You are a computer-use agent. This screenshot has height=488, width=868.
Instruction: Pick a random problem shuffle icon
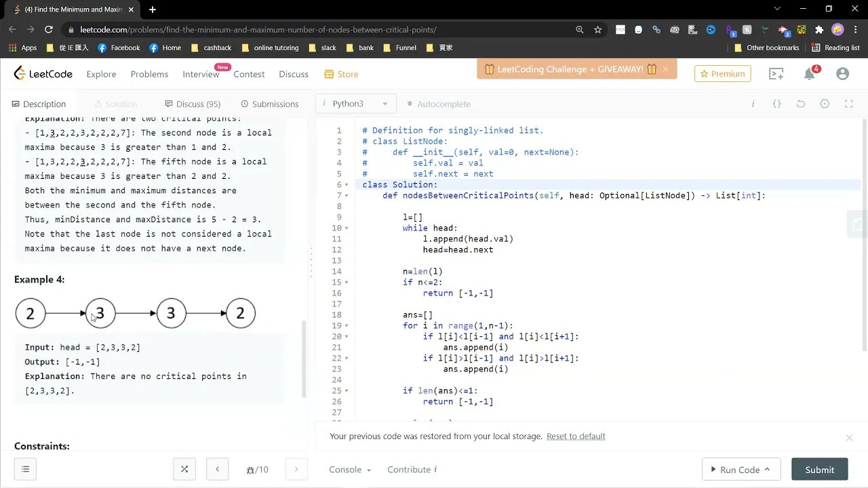(184, 469)
